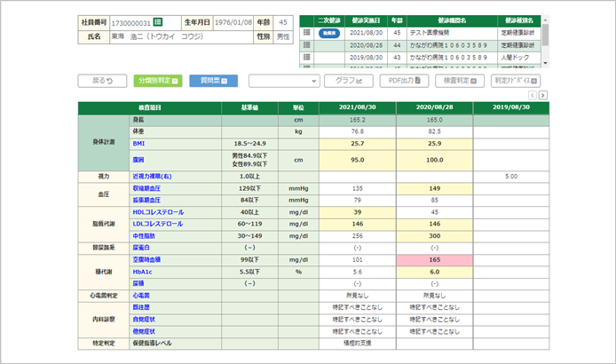
Task: Open the BMI item link
Action: tap(138, 144)
